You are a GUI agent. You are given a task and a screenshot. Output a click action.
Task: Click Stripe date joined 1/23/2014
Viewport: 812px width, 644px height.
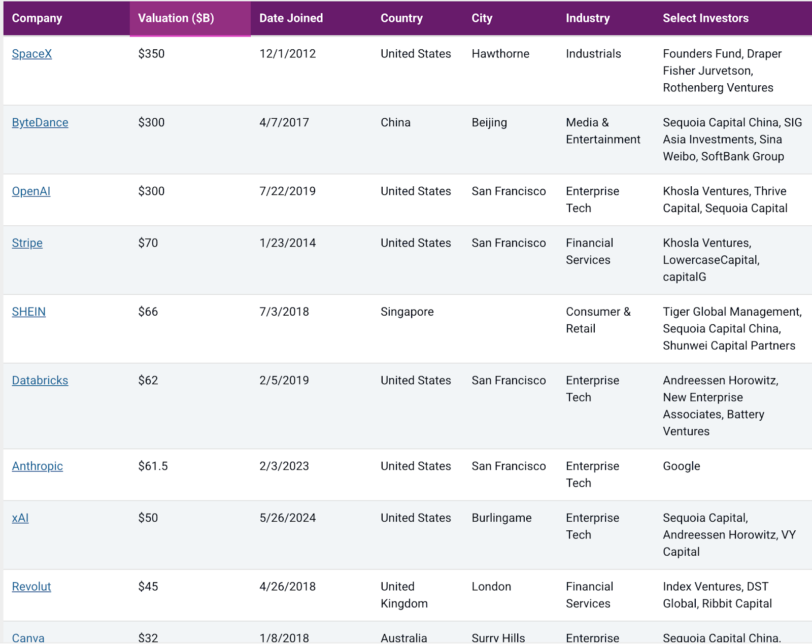pyautogui.click(x=288, y=243)
